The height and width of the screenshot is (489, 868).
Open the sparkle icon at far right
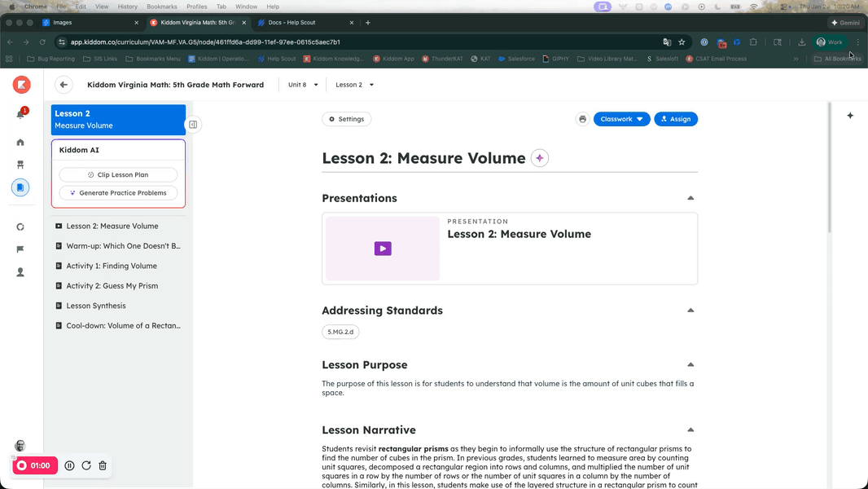coord(850,115)
